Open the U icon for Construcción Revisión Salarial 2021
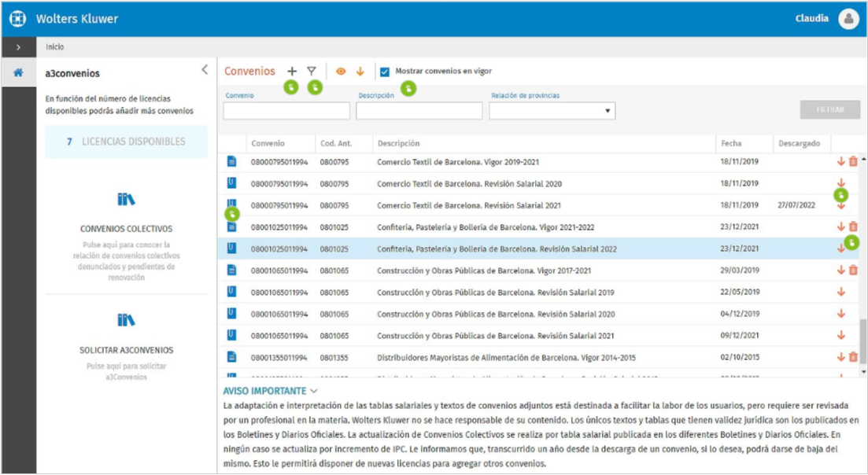868x475 pixels. click(232, 335)
